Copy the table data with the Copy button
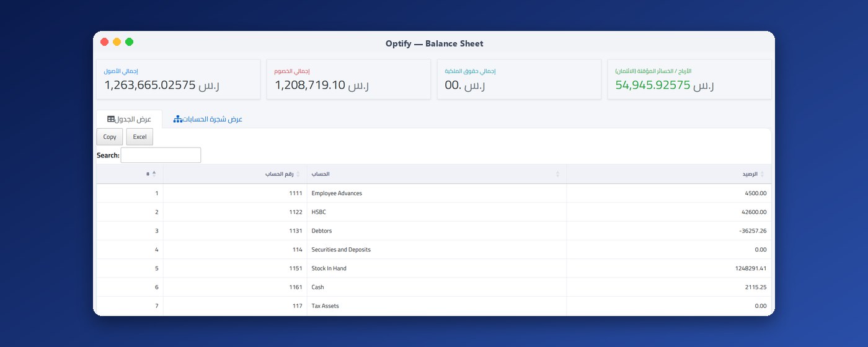Image resolution: width=868 pixels, height=347 pixels. [x=110, y=137]
